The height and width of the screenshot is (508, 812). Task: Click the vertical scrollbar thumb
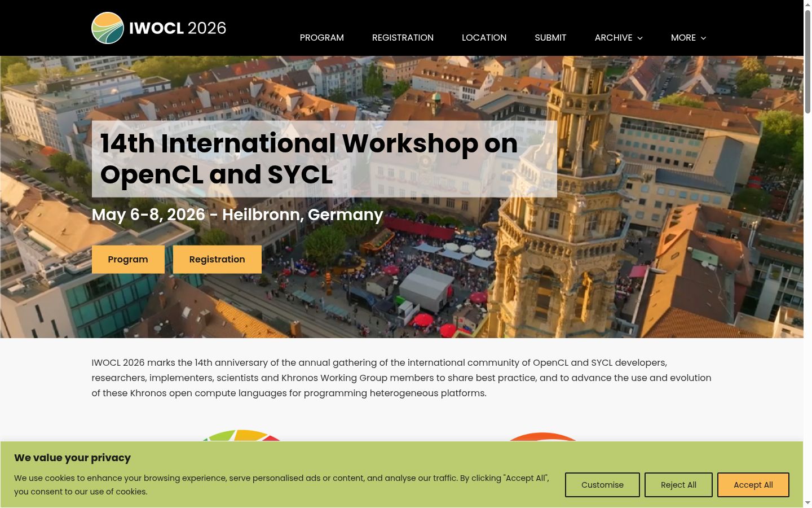coord(807,61)
